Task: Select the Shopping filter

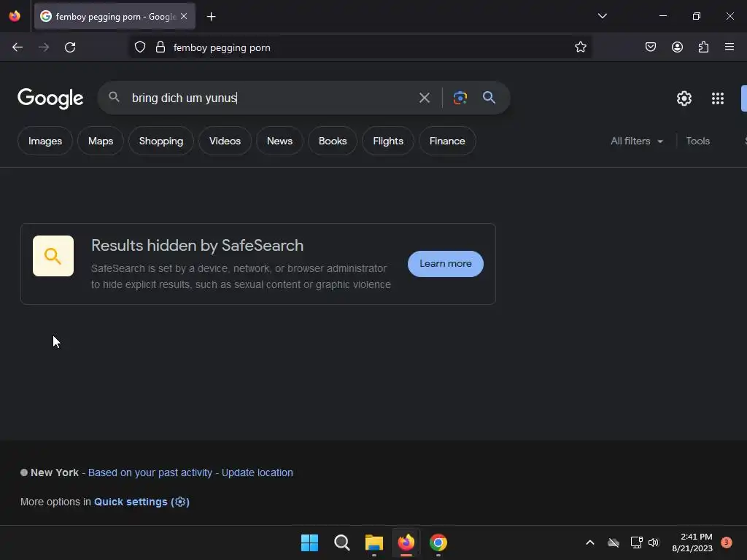Action: click(x=161, y=141)
